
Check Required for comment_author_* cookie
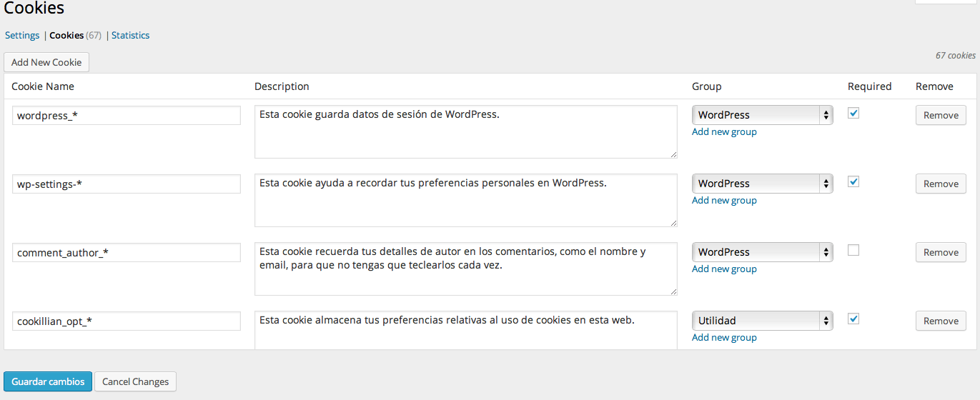coord(853,250)
